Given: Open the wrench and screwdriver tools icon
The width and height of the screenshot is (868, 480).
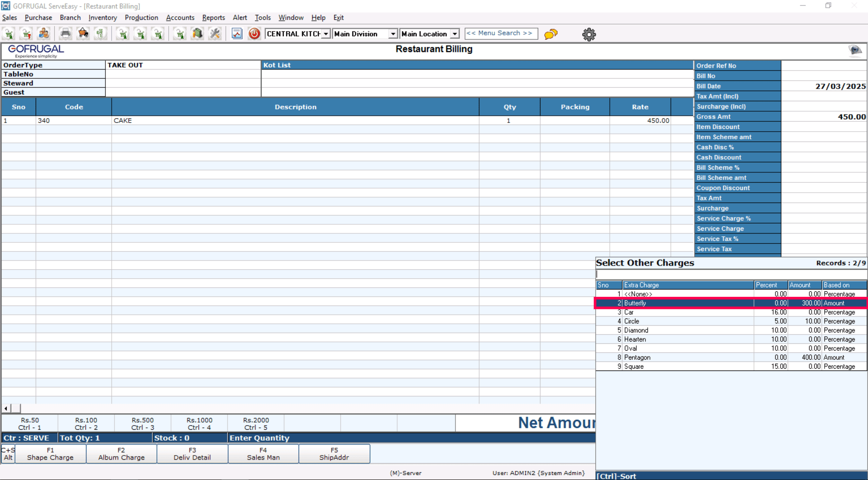Looking at the screenshot, I should coord(215,34).
